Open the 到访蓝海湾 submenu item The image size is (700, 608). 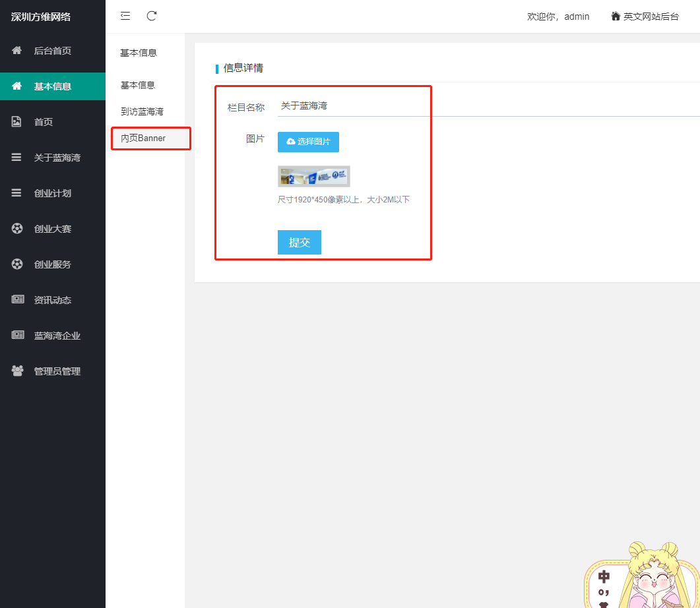142,111
